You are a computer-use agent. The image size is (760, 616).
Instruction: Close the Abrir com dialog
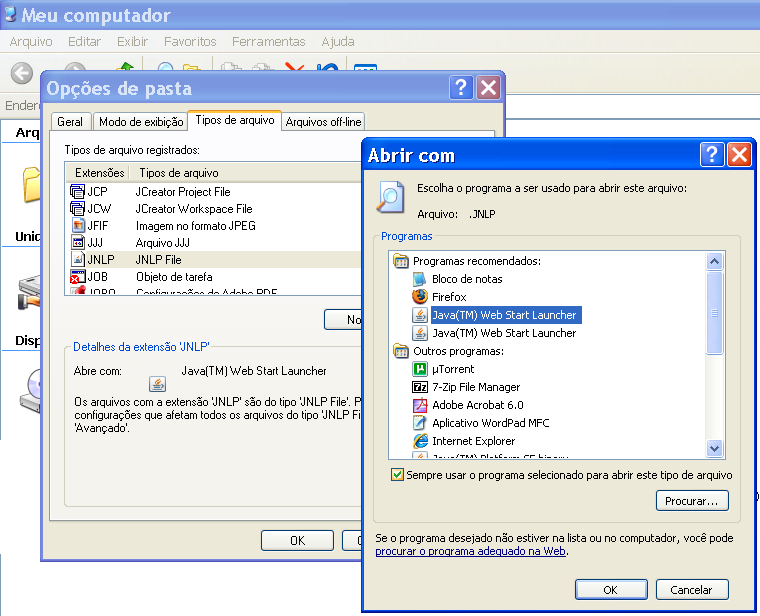[x=739, y=155]
